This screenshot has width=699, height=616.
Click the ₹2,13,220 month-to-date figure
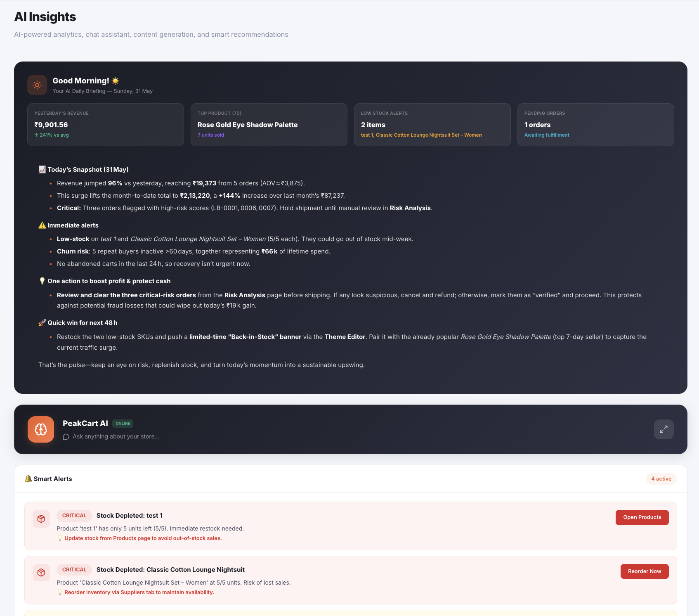point(195,196)
